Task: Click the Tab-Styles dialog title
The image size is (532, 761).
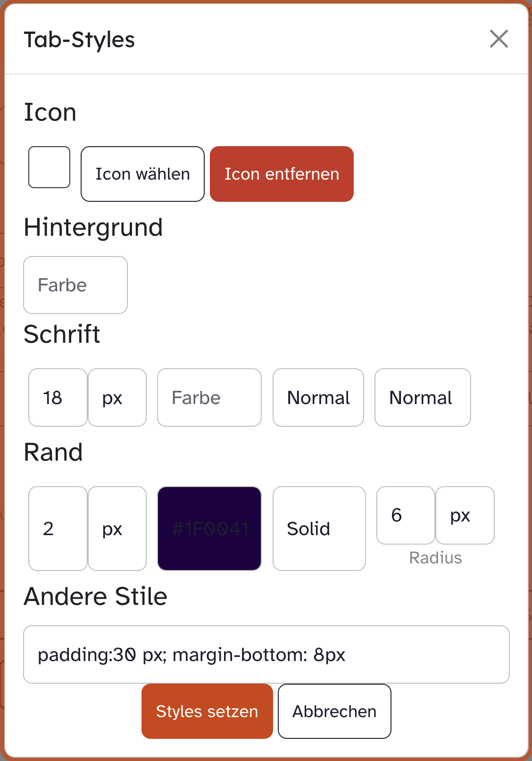Action: (79, 40)
